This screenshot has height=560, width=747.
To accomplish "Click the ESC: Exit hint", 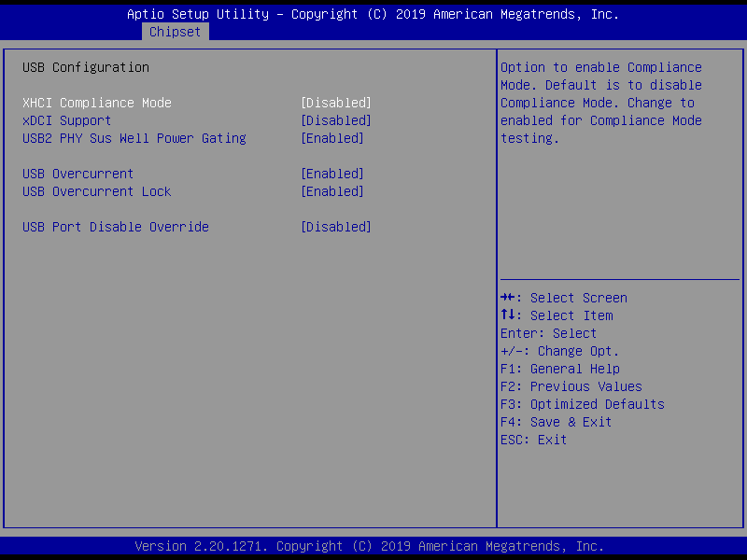I will 534,440.
